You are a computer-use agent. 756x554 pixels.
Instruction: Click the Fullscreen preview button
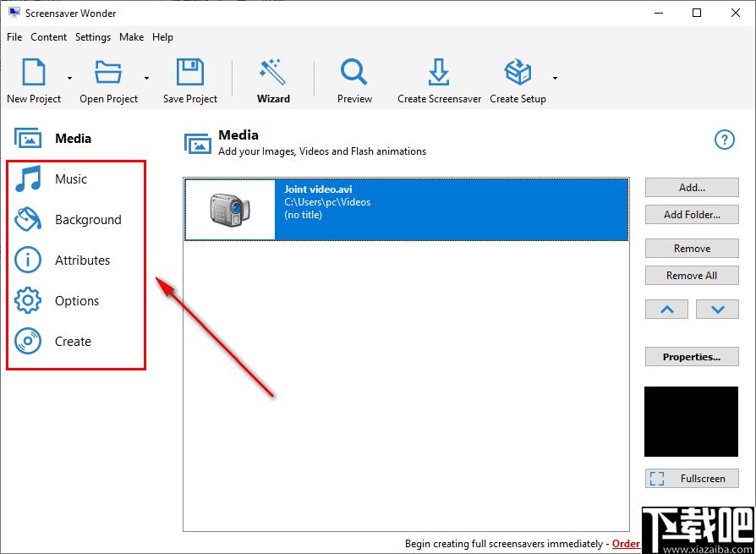coord(692,479)
